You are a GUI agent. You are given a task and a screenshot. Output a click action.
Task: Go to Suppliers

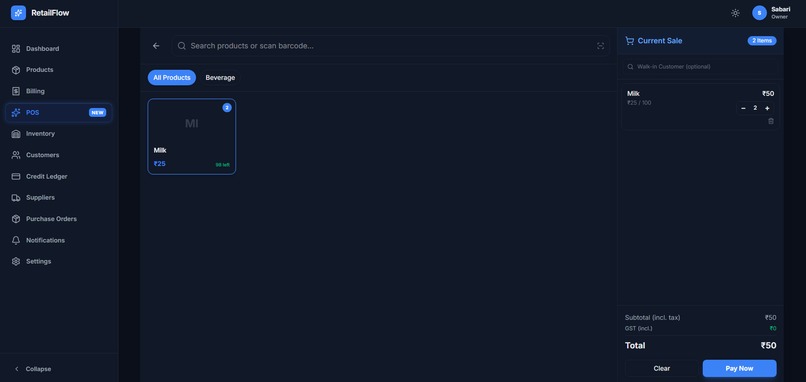coord(59,197)
